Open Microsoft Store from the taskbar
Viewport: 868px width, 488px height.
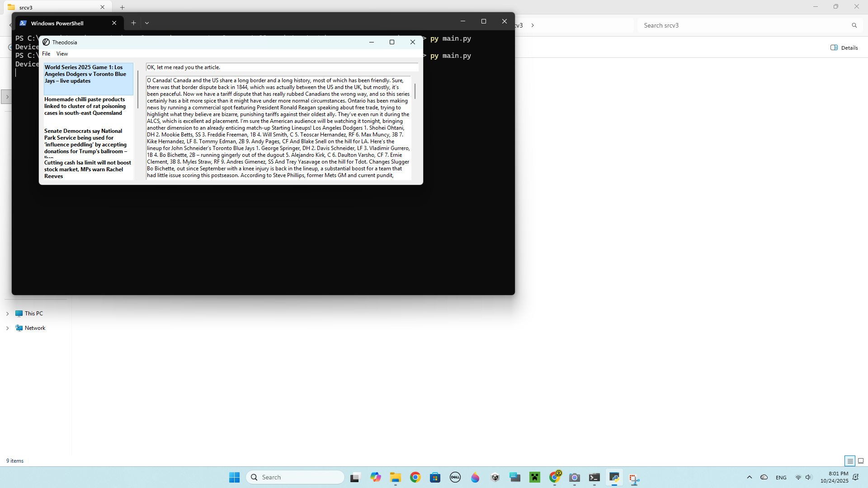[435, 477]
